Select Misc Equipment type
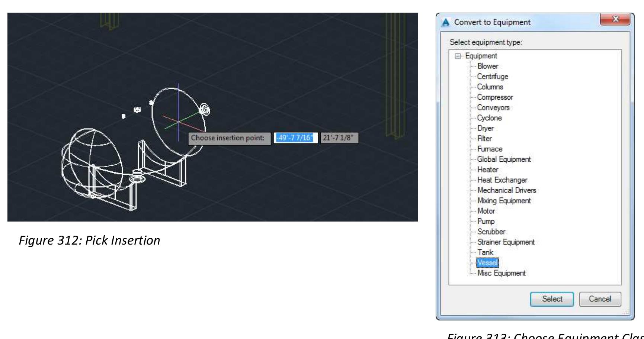 502,273
